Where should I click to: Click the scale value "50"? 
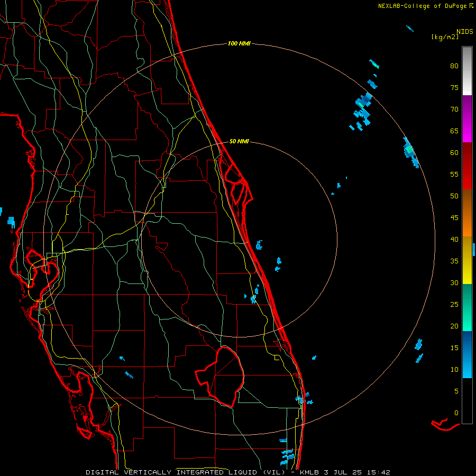coord(454,196)
